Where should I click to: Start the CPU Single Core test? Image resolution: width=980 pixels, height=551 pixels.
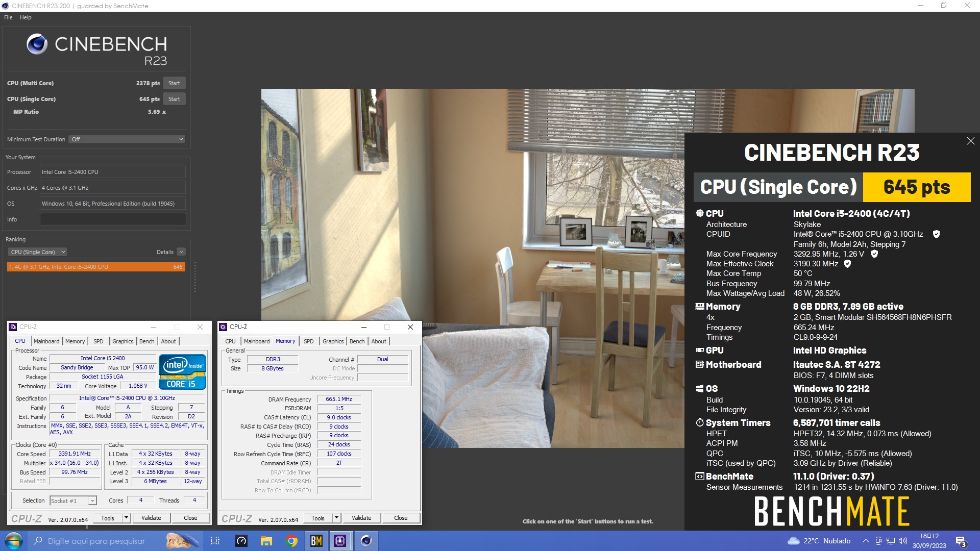click(x=174, y=99)
